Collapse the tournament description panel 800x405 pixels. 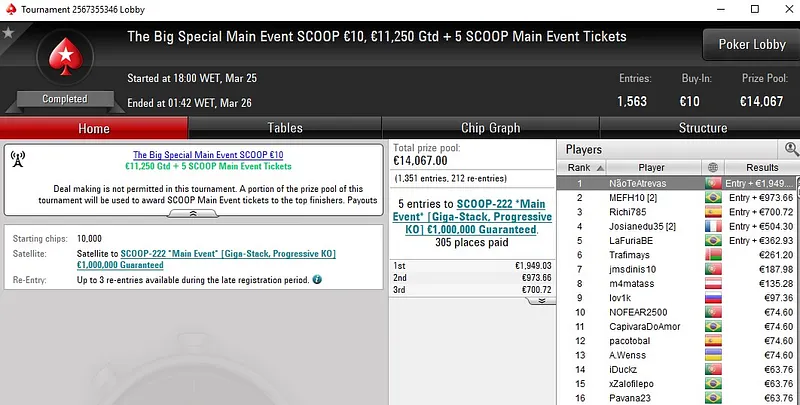pos(193,213)
